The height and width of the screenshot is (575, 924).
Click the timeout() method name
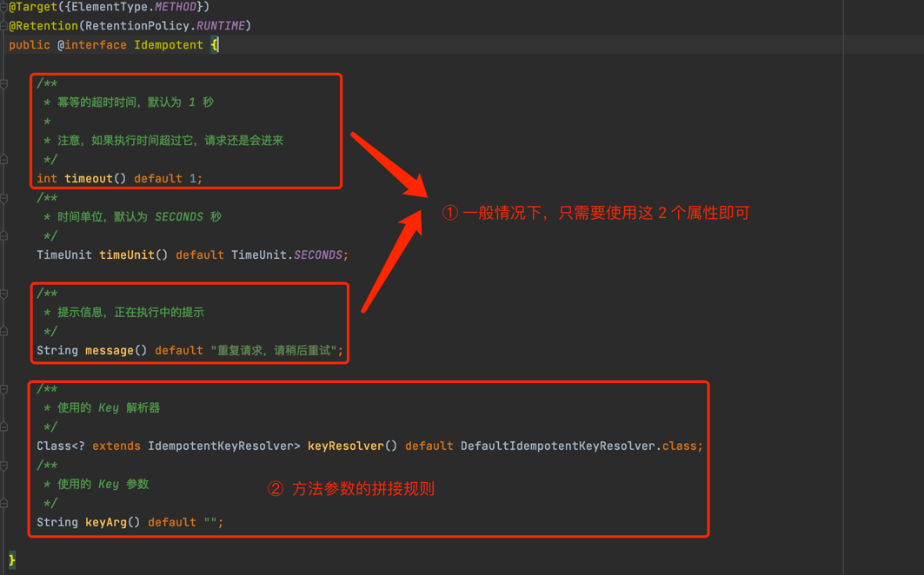coord(88,179)
